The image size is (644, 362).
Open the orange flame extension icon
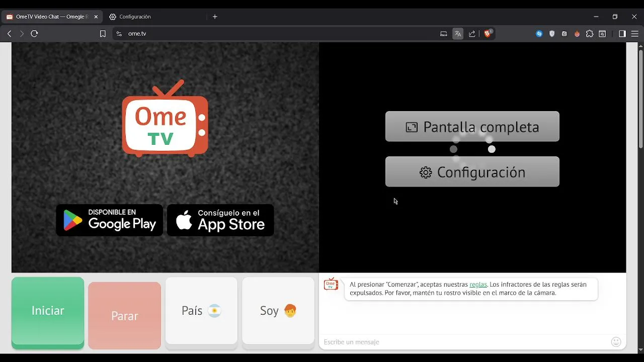(577, 34)
